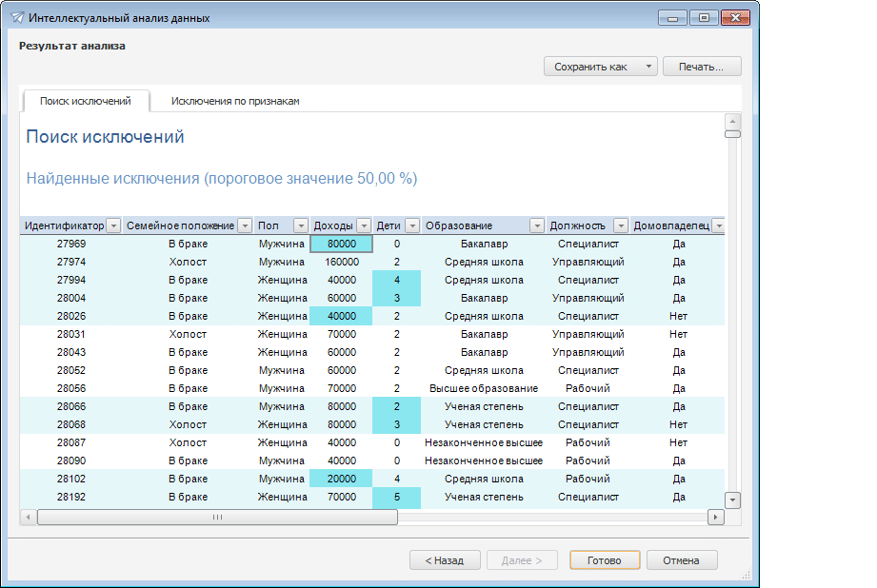The height and width of the screenshot is (588, 877).
Task: Select the Поиск исключений tab
Action: (x=85, y=101)
